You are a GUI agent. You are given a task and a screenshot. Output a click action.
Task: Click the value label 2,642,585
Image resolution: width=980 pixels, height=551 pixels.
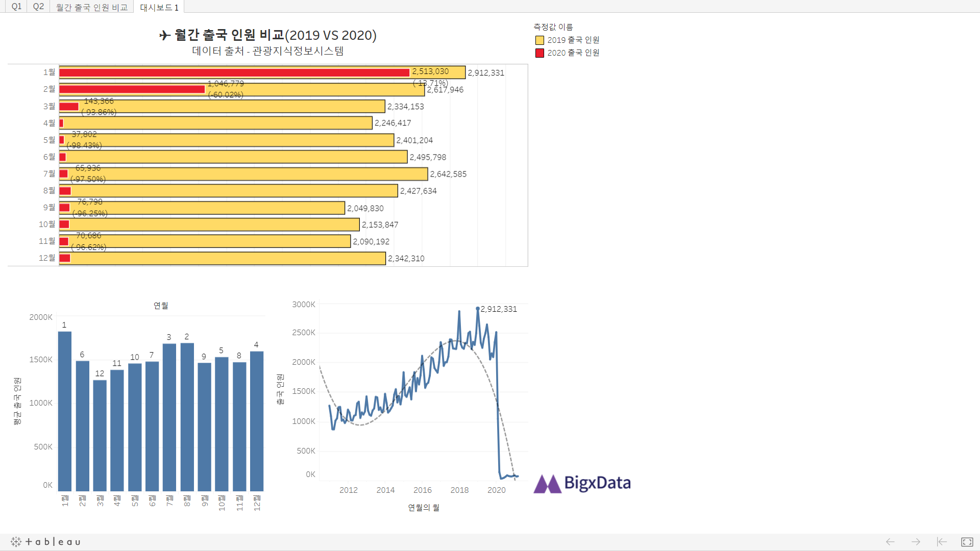coord(448,174)
